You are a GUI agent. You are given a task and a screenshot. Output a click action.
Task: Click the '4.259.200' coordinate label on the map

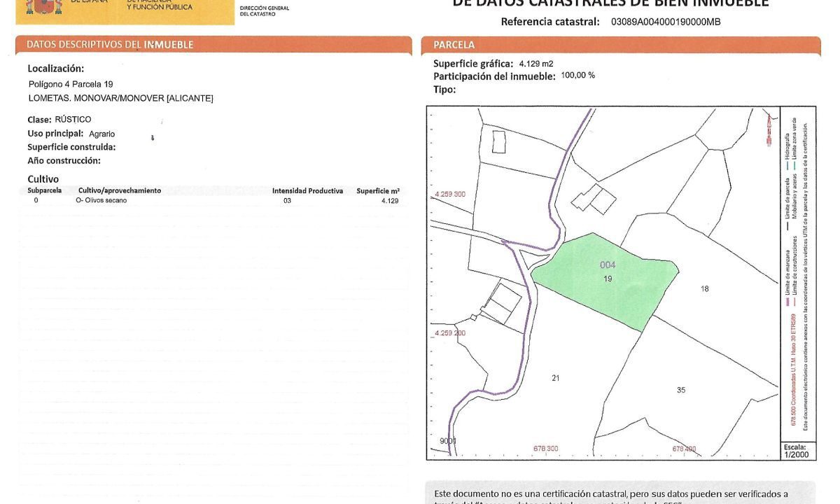point(450,333)
